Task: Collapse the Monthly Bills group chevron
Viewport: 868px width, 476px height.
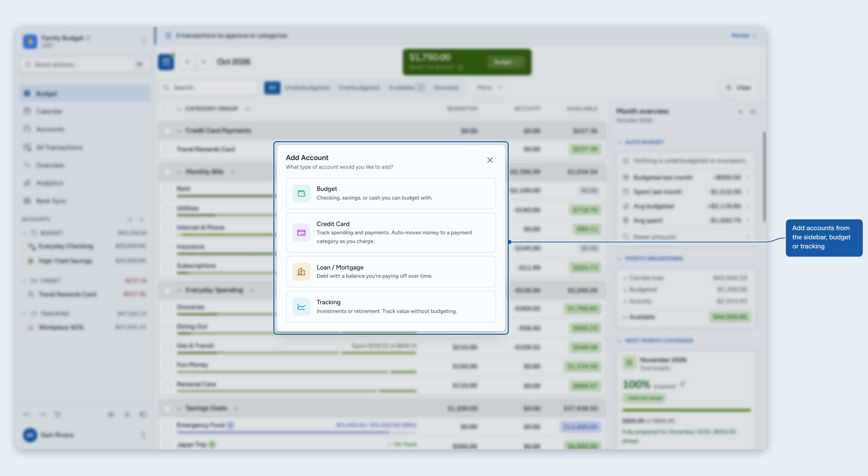Action: click(x=179, y=172)
